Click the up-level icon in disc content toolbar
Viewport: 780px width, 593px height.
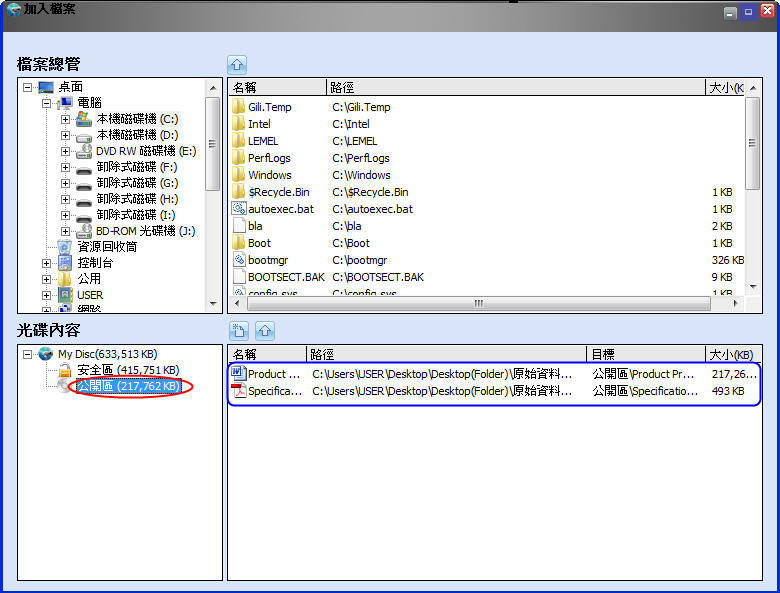265,330
